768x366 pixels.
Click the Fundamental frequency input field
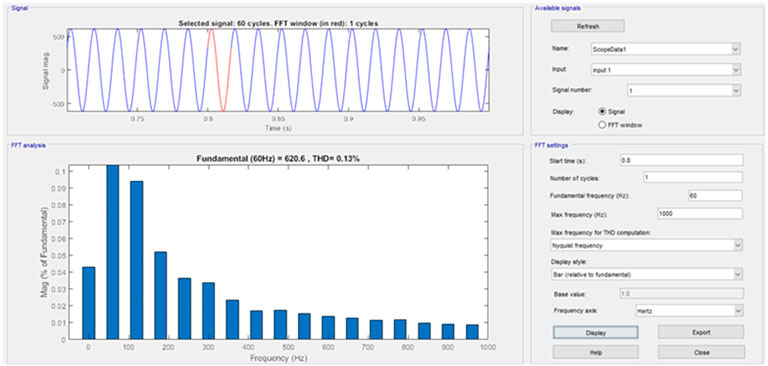pos(716,195)
